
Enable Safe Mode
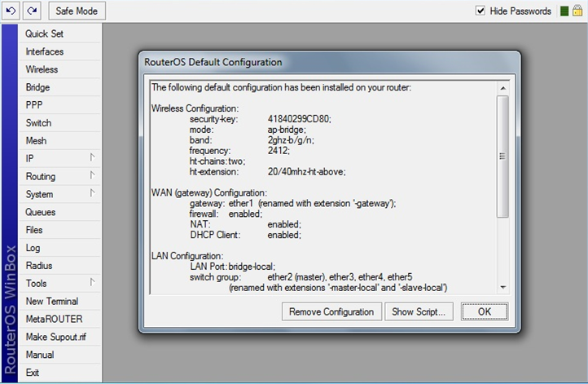(x=77, y=11)
